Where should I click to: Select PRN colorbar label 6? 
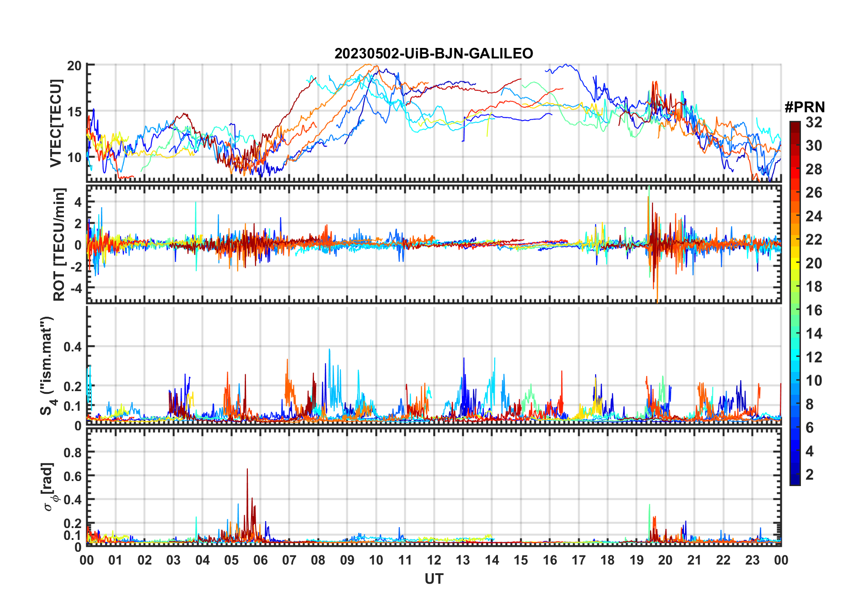810,428
